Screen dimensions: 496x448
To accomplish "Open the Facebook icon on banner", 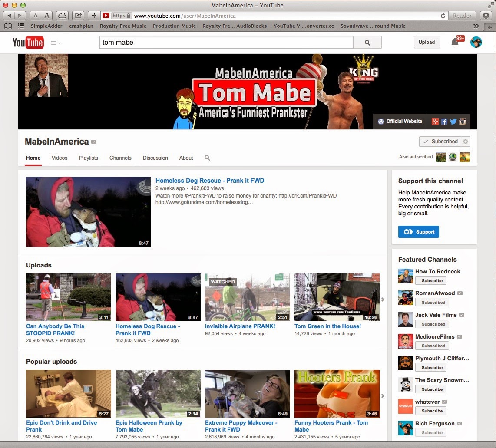I will [x=444, y=122].
